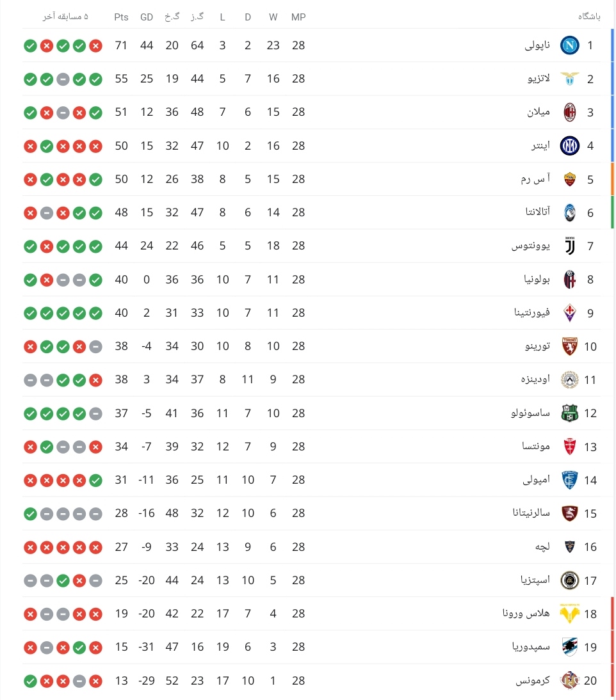Open the آتالانتا team name link
Image resolution: width=616 pixels, height=700 pixels.
[537, 212]
